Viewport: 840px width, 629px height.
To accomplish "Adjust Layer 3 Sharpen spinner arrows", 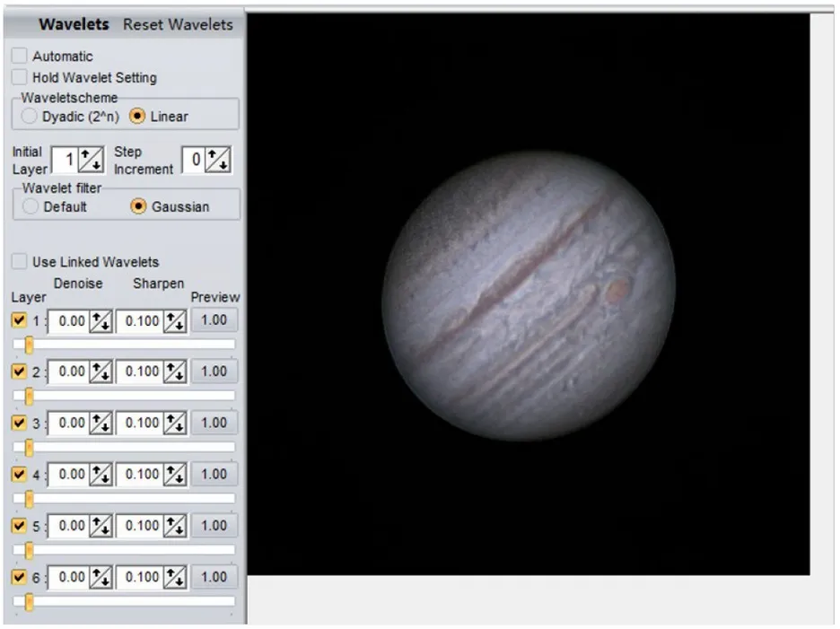I will (x=175, y=424).
